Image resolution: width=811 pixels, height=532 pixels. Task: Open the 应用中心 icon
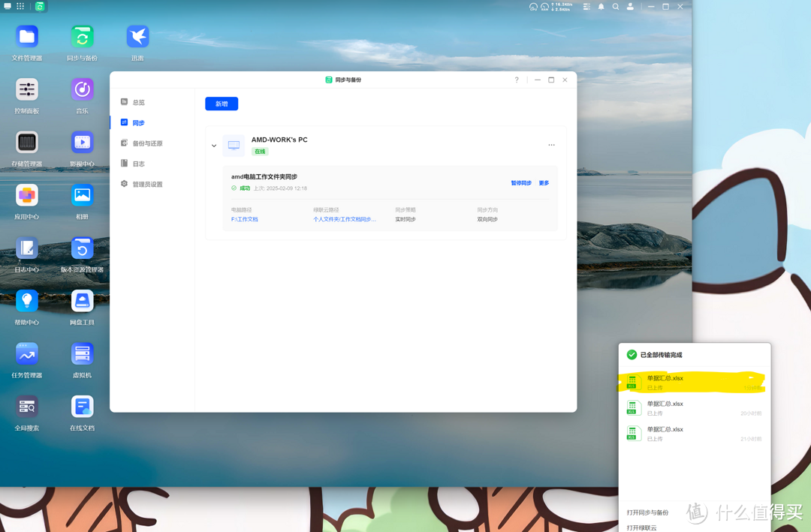(27, 196)
